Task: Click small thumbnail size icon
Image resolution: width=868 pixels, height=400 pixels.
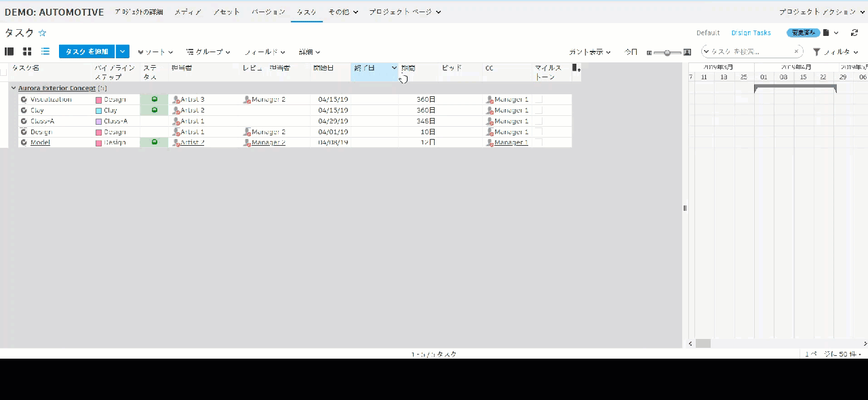Action: (x=649, y=52)
